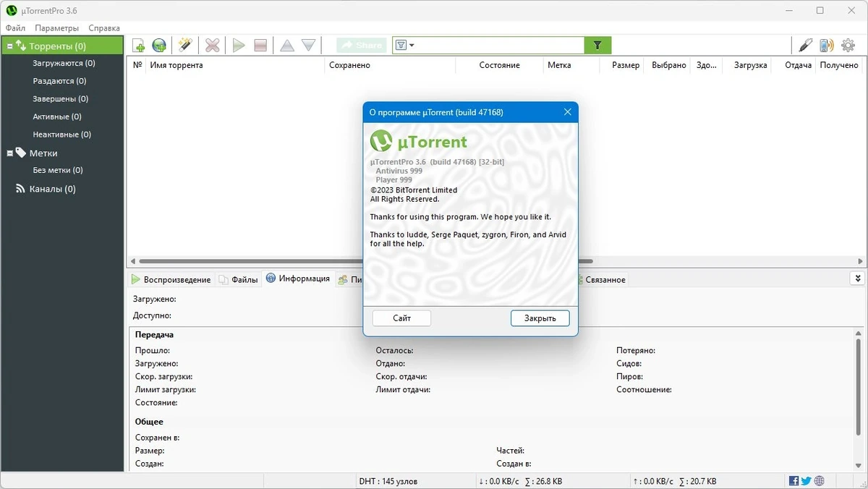Screen dimensions: 868x489
Task: Click the Facebook icon in status bar
Action: pyautogui.click(x=793, y=481)
